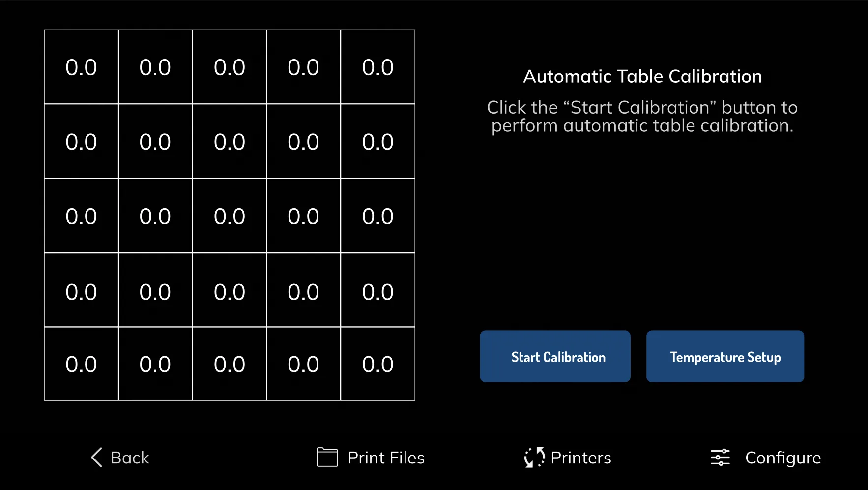Image resolution: width=868 pixels, height=490 pixels.
Task: Select the bottom row middle grid cell
Action: 230,364
